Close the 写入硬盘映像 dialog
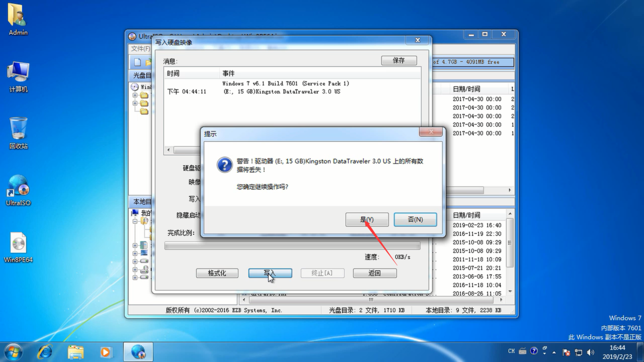 [418, 40]
